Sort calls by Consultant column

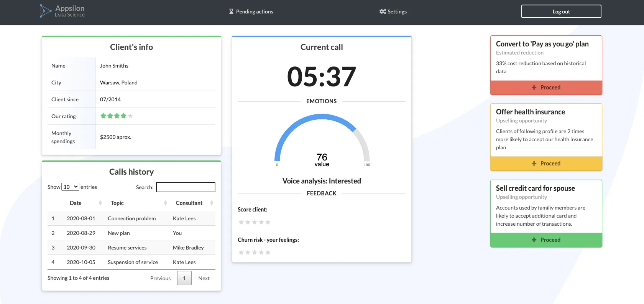193,203
